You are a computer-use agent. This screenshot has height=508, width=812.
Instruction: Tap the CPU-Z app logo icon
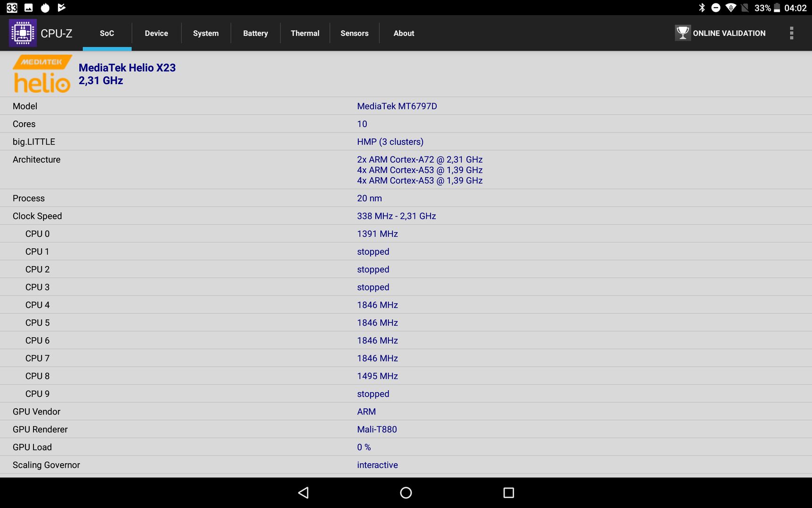tap(23, 33)
